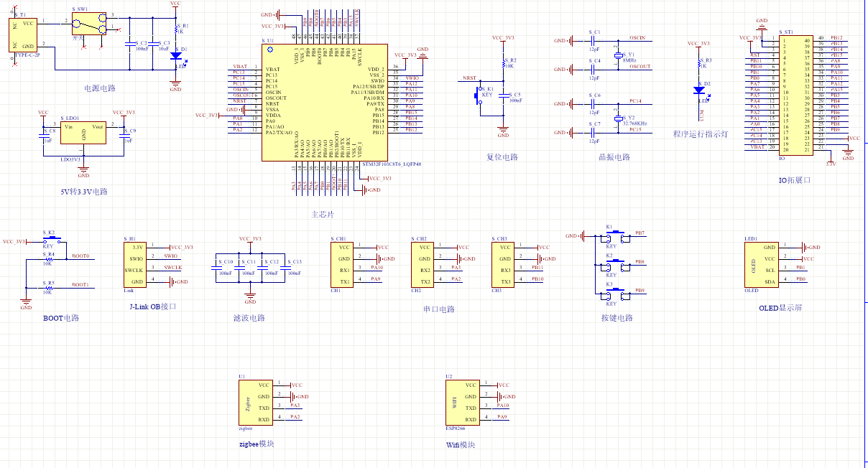The width and height of the screenshot is (868, 468).
Task: Select capacitor S_C2 100nF
Action: point(129,45)
